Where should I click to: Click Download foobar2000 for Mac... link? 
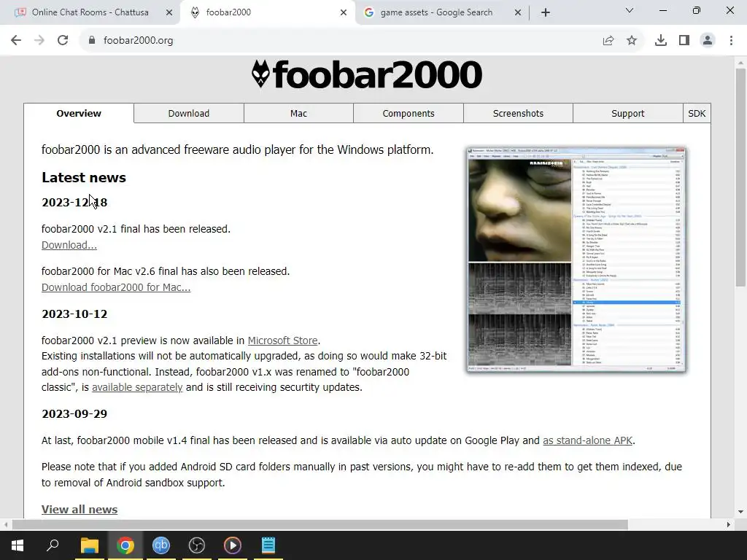pyautogui.click(x=116, y=287)
